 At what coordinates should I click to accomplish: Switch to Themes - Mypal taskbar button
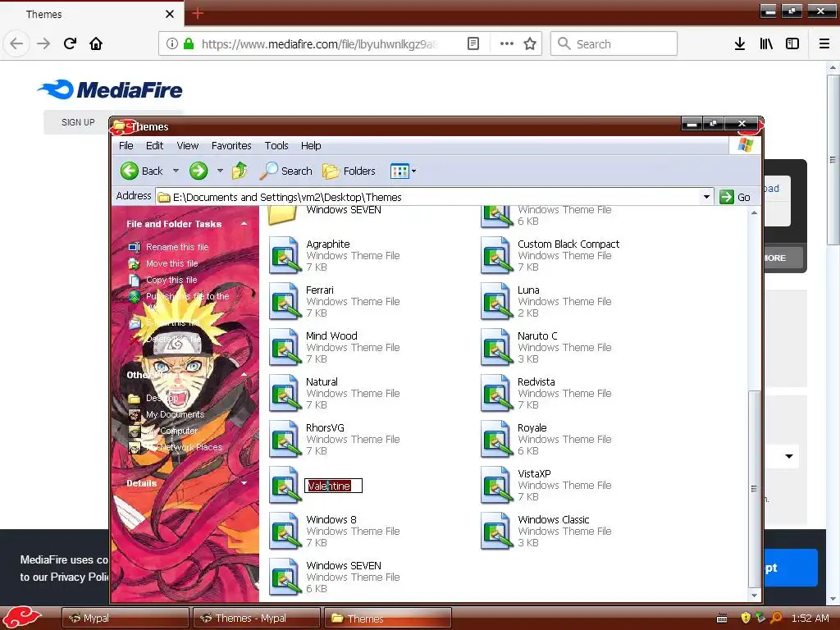(x=257, y=619)
